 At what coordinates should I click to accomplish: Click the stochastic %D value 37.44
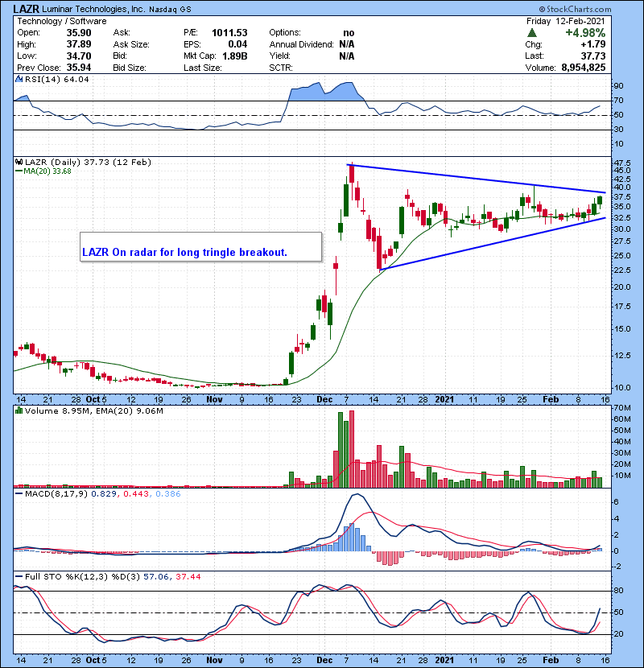[188, 576]
